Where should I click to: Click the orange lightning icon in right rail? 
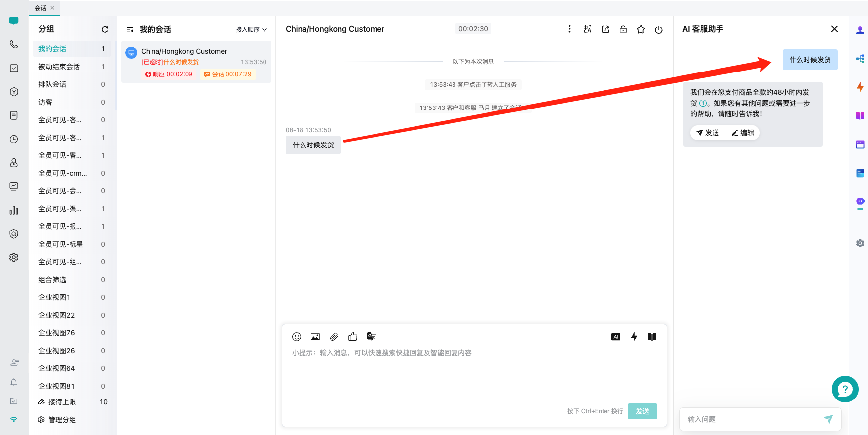tap(860, 87)
